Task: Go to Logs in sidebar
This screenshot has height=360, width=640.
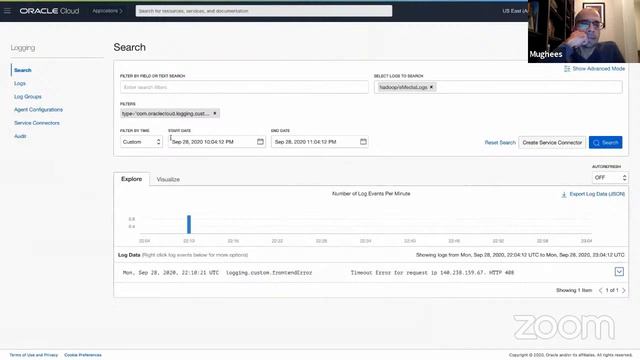Action: [20, 83]
